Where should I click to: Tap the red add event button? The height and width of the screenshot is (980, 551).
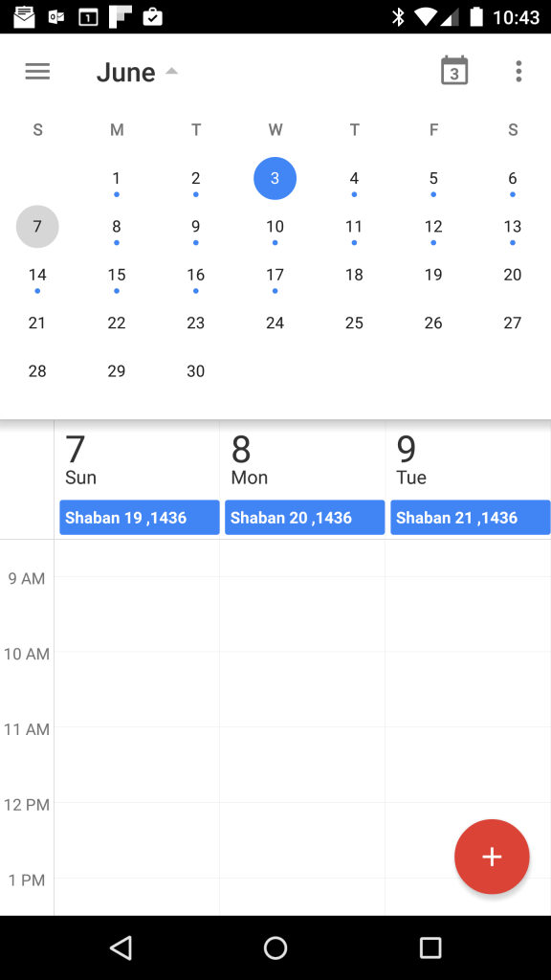(492, 857)
